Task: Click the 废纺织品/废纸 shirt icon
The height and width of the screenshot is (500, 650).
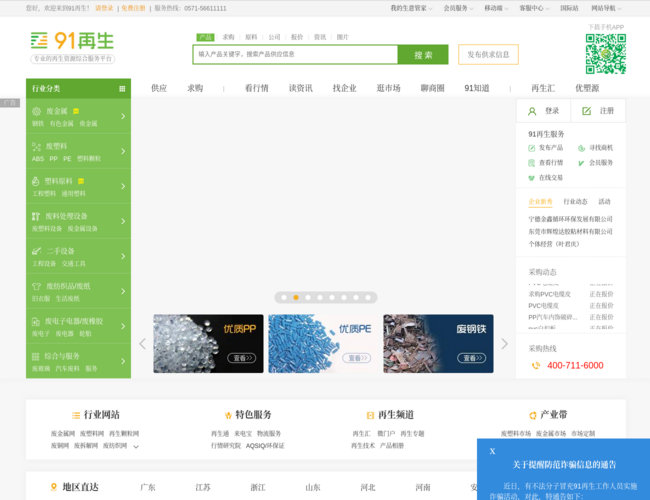Action: pos(37,286)
